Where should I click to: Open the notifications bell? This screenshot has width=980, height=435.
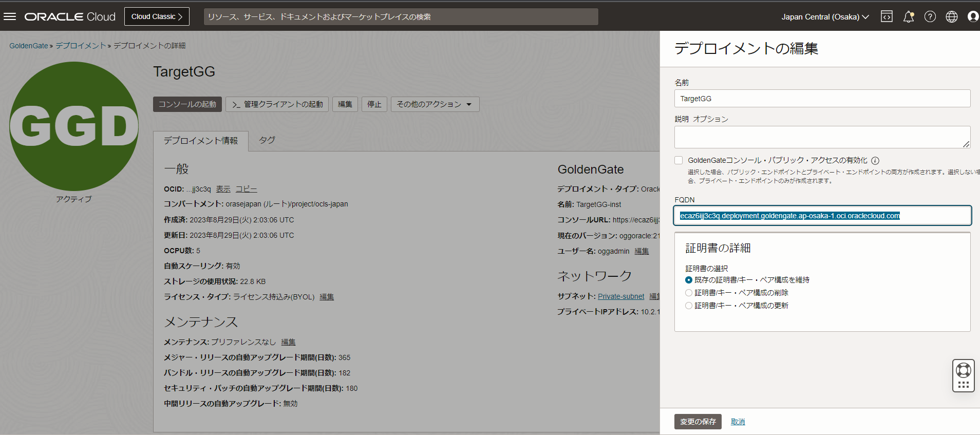pyautogui.click(x=909, y=16)
